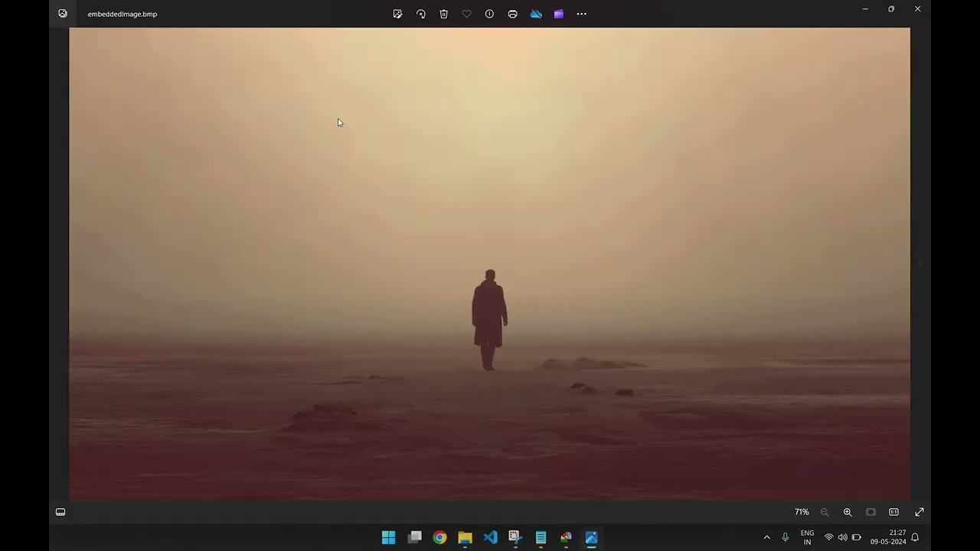This screenshot has height=551, width=980.
Task: Open File Explorer from taskbar
Action: click(465, 537)
